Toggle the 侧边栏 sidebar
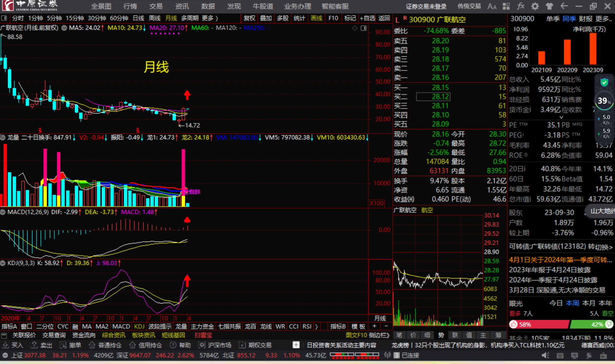The height and width of the screenshot is (364, 615). 379,335
